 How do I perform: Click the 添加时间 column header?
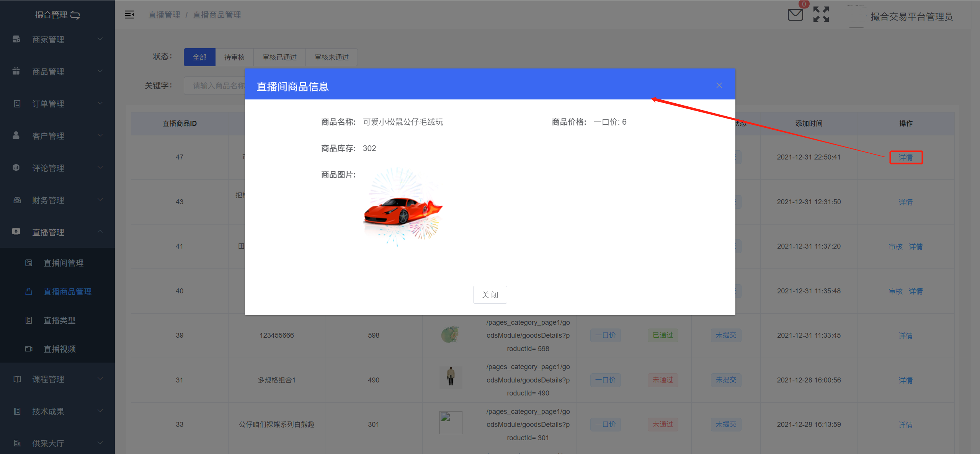tap(809, 123)
